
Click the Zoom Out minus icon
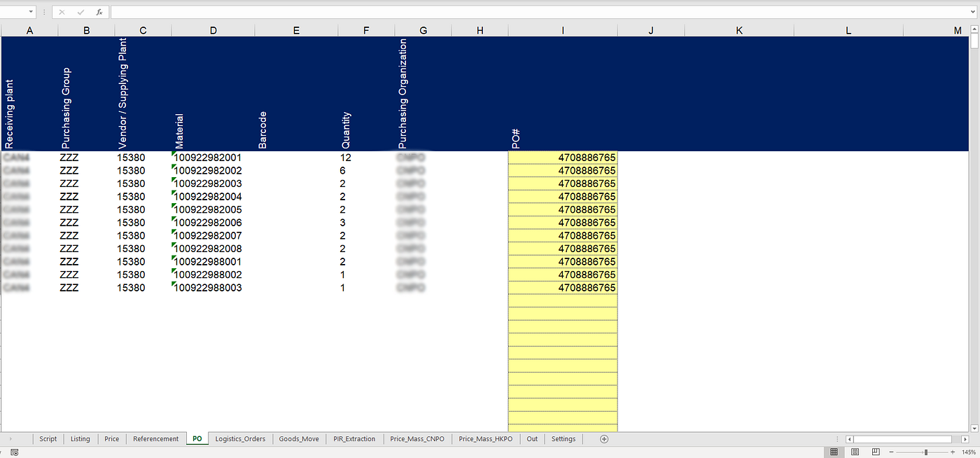tap(892, 452)
